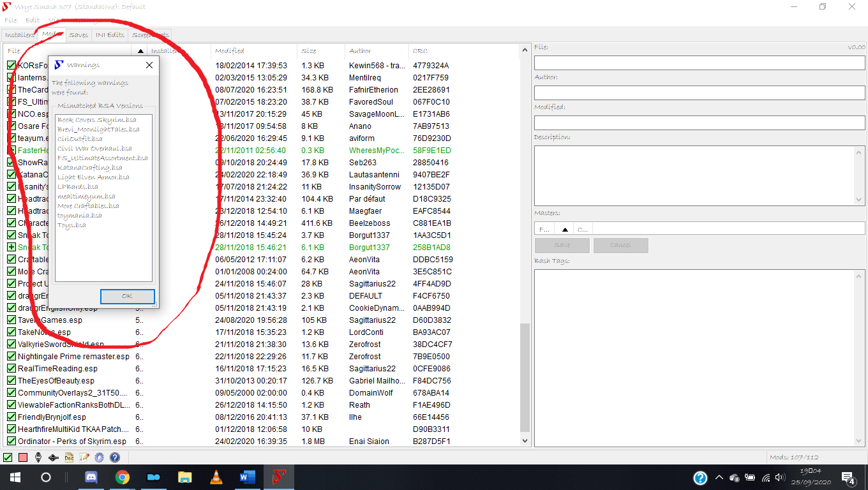Viewport: 868px width, 490px height.
Task: Click the battery tray icon
Action: tap(750, 477)
